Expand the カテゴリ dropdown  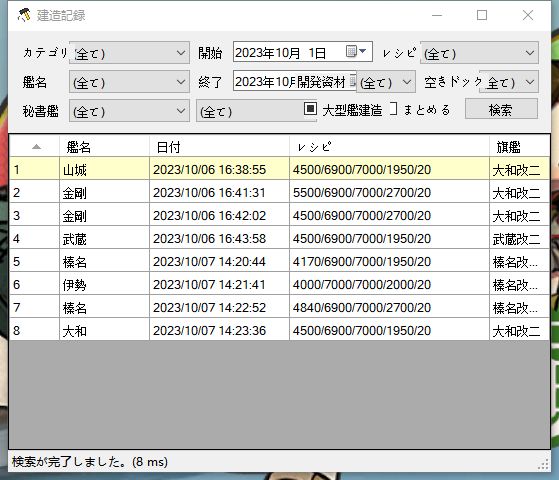click(129, 53)
